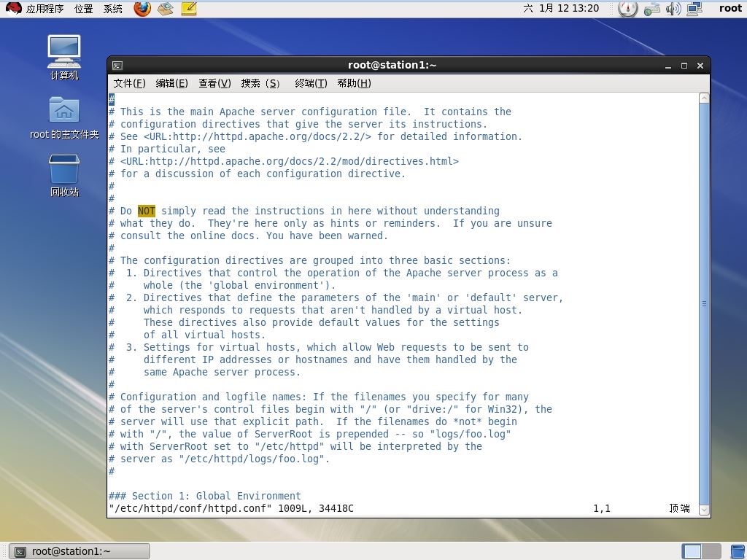
Task: Click the root@station1 taskbar button
Action: (80, 551)
